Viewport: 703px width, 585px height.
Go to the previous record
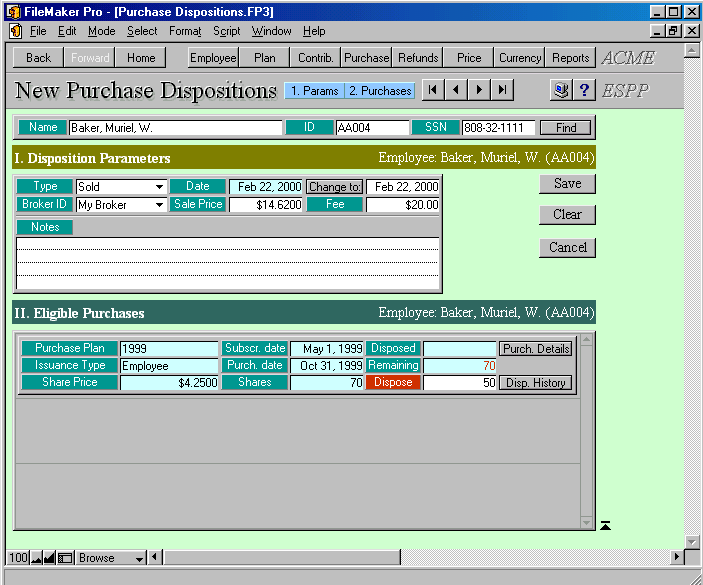coord(456,90)
